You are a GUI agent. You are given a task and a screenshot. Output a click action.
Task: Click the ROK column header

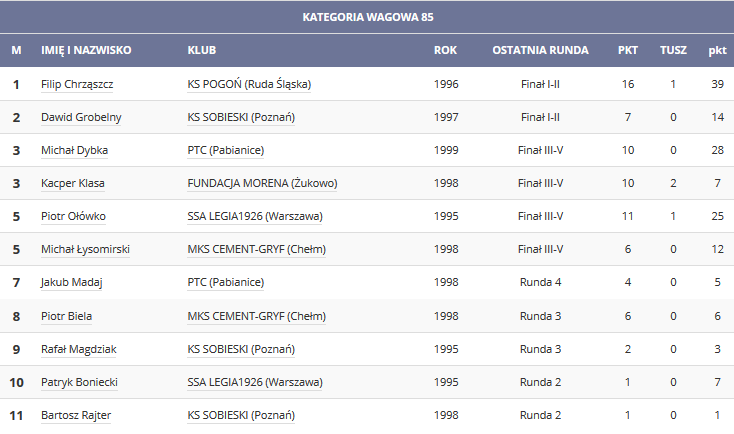[445, 50]
